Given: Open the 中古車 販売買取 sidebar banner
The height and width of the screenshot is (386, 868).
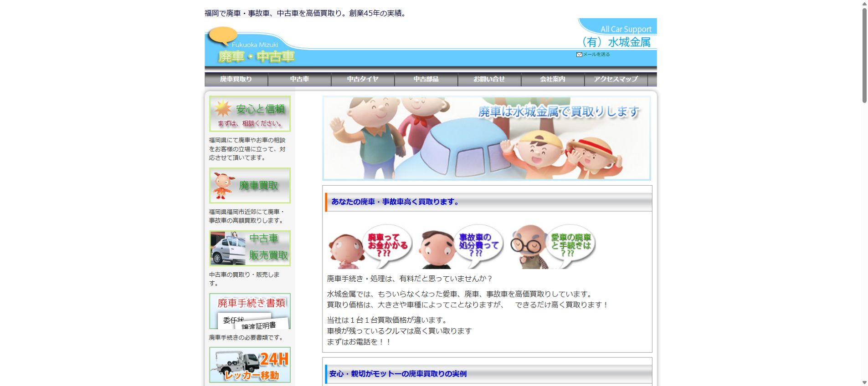Looking at the screenshot, I should (250, 248).
